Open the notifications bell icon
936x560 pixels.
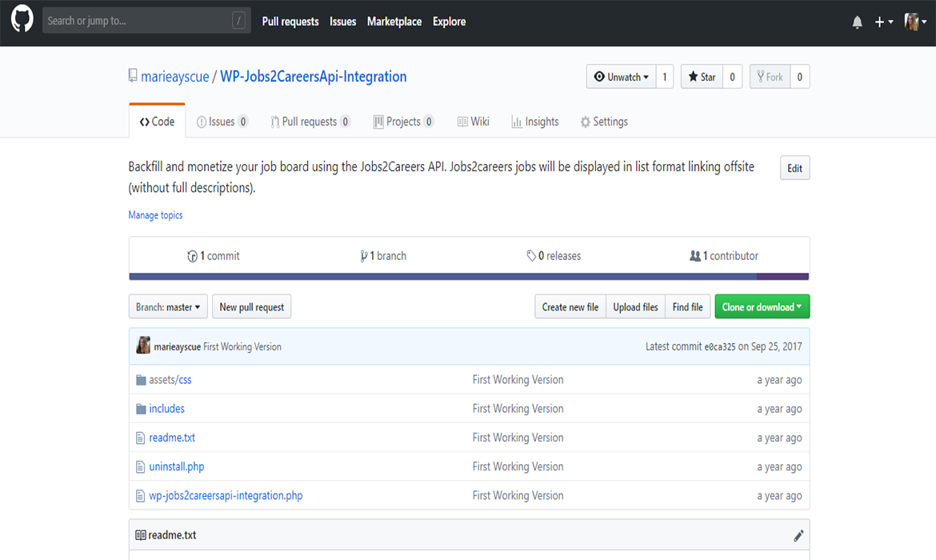point(857,22)
